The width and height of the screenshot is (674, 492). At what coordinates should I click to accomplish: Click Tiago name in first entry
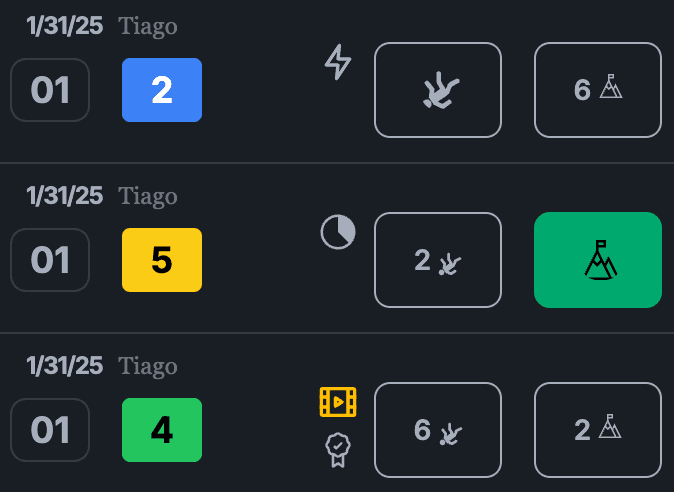click(148, 27)
